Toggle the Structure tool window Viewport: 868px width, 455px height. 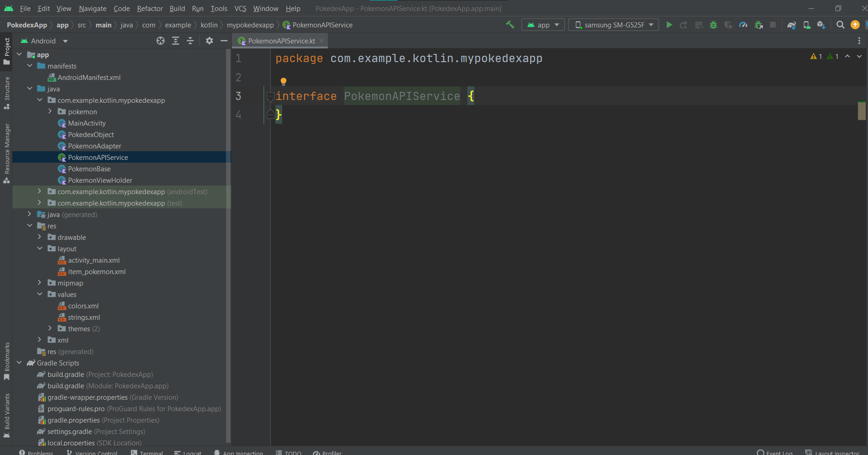coord(6,93)
